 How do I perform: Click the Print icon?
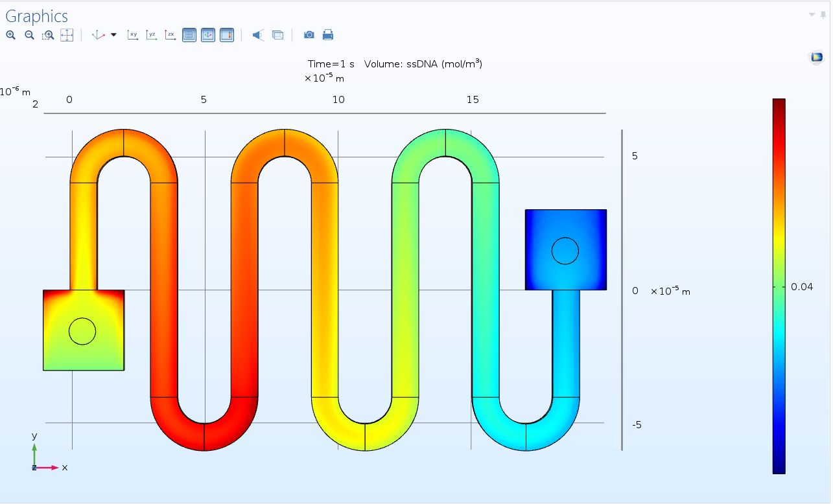(x=328, y=35)
